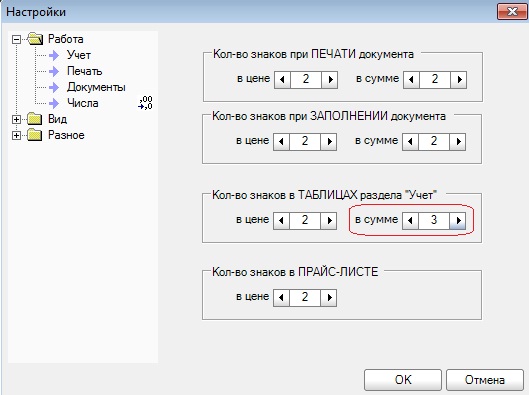Decrease ПРАЙС-ЛИСТЕ в цене value

(281, 298)
